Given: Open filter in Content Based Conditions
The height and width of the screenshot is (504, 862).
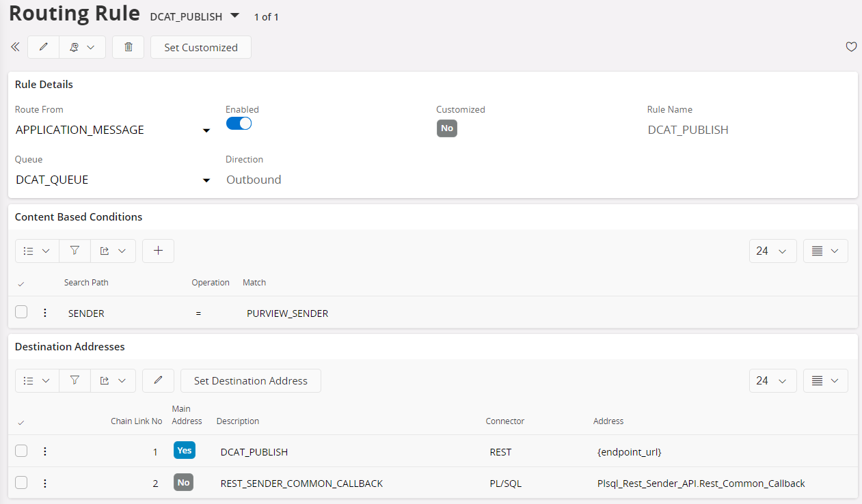Looking at the screenshot, I should (x=75, y=251).
